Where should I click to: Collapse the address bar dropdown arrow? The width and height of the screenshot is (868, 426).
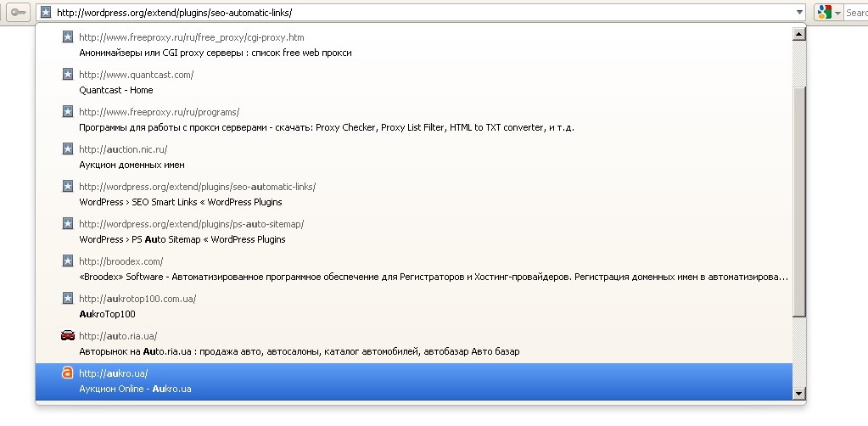pos(798,12)
